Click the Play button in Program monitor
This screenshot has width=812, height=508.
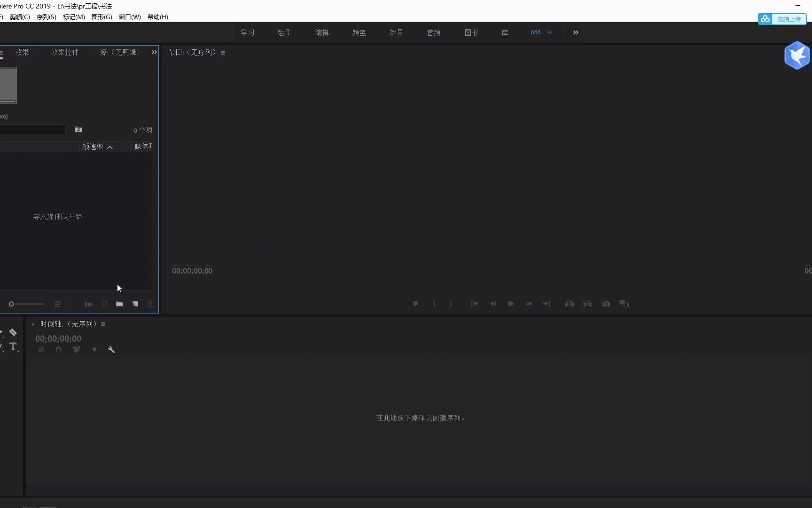[511, 304]
